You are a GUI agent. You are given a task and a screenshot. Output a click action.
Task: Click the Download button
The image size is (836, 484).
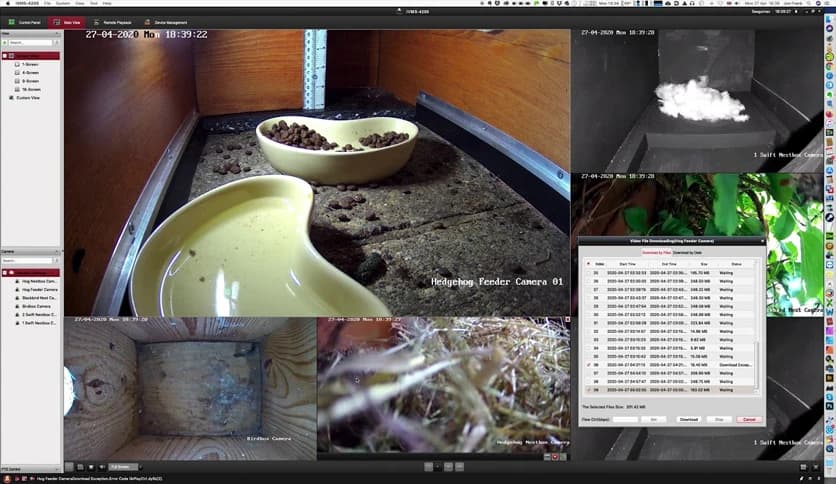[688, 420]
